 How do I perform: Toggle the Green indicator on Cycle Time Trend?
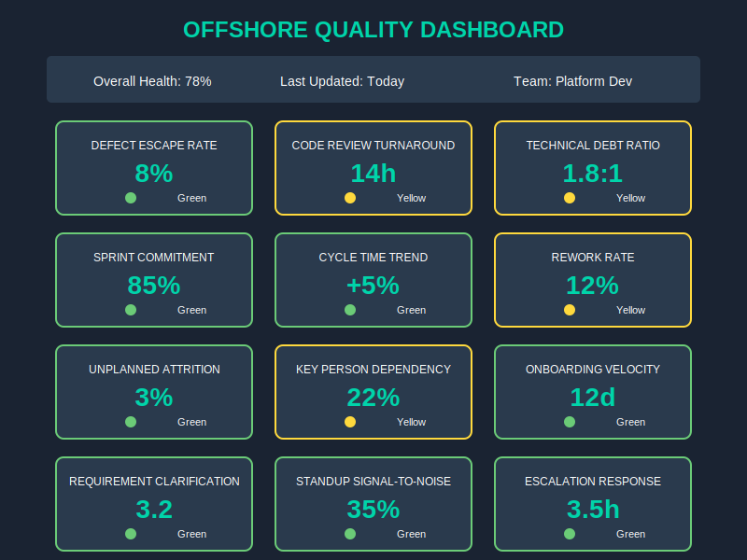coord(350,310)
